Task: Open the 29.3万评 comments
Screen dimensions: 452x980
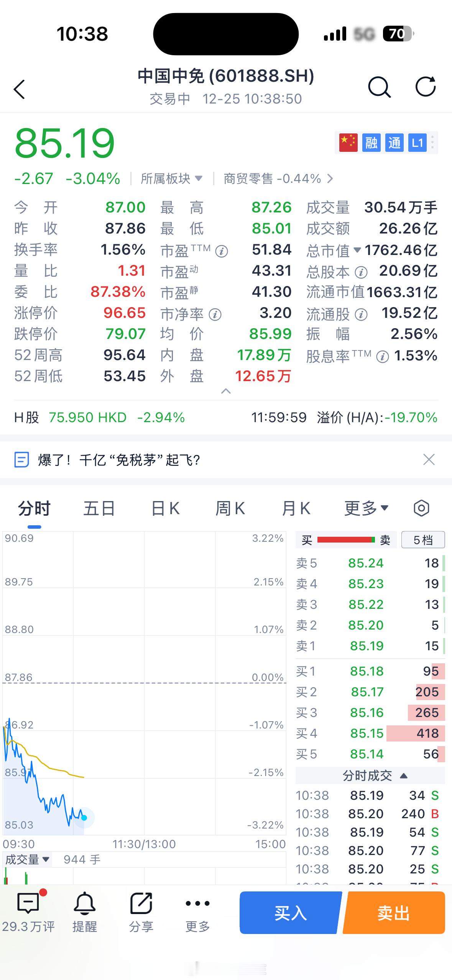Action: pos(28,913)
